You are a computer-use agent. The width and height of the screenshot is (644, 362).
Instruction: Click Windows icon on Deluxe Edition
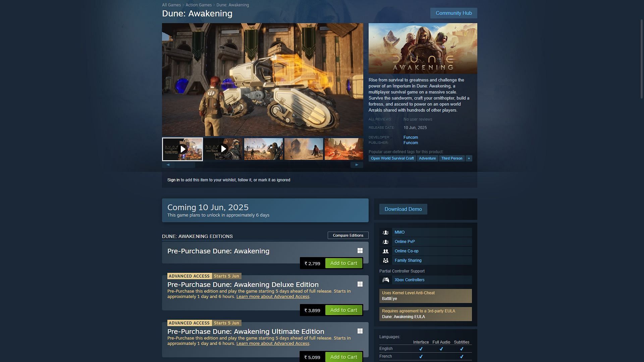tap(360, 284)
